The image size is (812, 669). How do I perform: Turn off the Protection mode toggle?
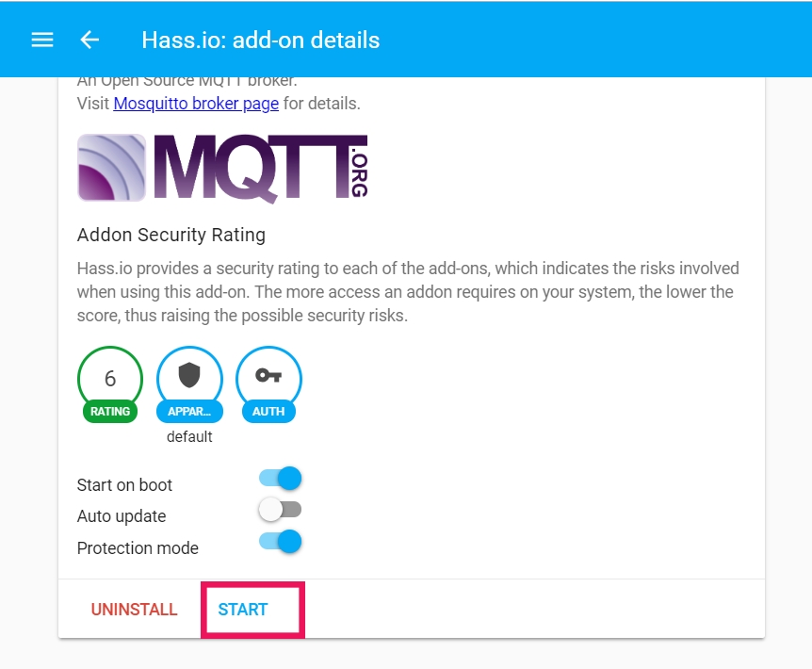coord(281,541)
